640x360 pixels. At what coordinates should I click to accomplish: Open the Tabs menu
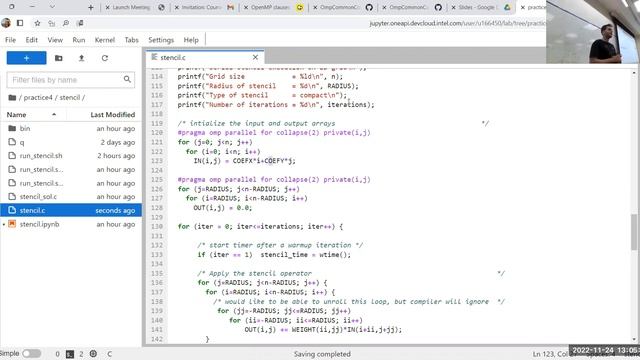(x=131, y=40)
